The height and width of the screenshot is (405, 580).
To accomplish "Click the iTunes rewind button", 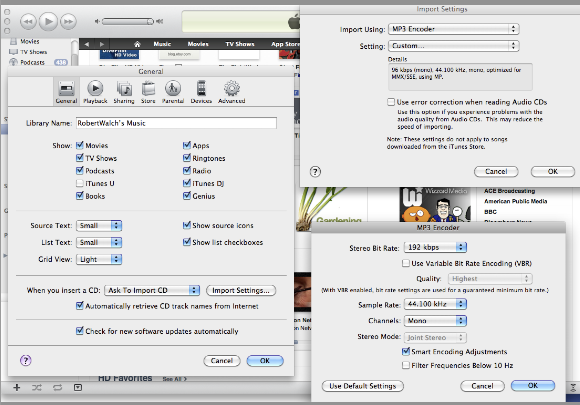I will point(28,21).
